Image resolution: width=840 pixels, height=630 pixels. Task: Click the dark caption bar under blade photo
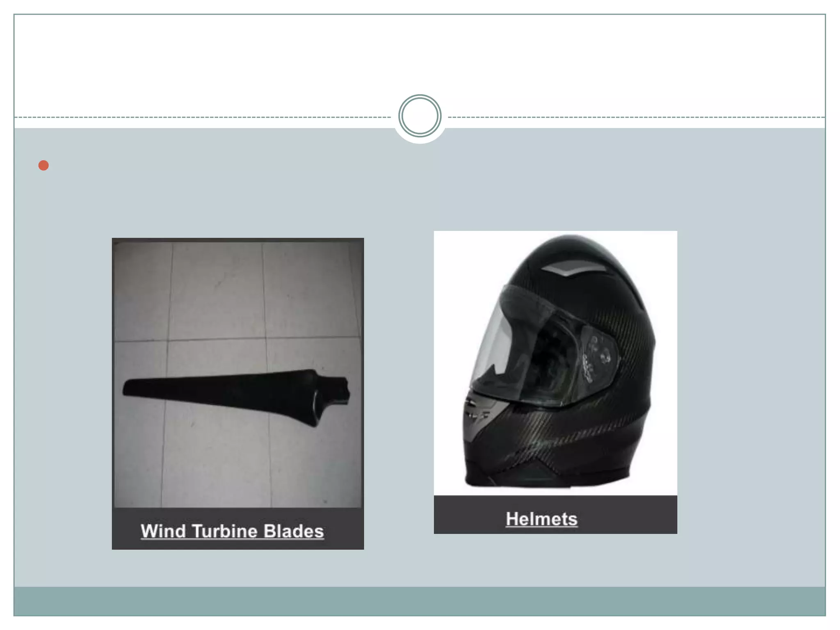[x=238, y=529]
